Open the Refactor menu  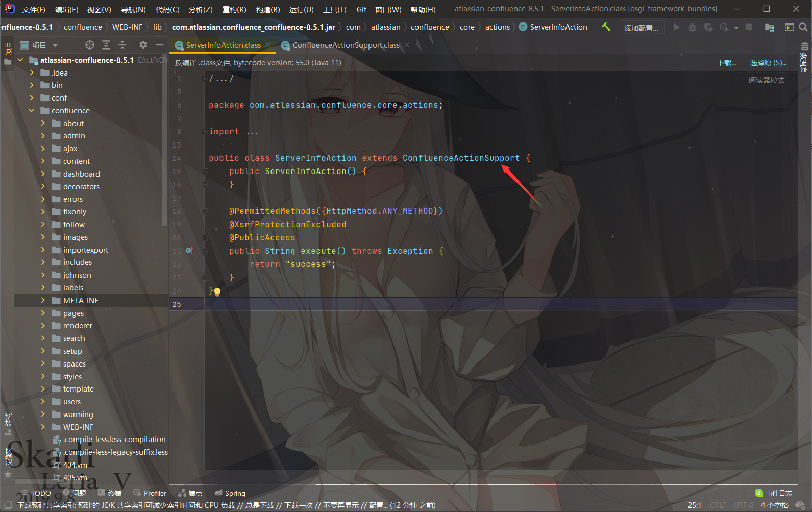(234, 9)
